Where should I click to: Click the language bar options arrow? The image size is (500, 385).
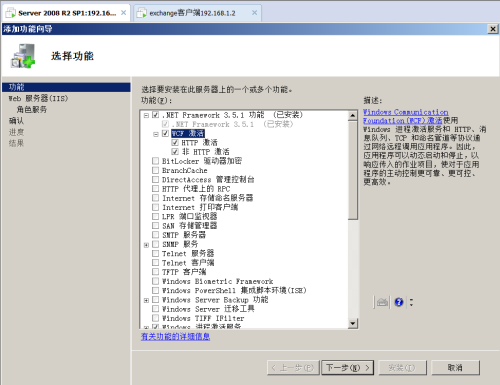click(411, 302)
